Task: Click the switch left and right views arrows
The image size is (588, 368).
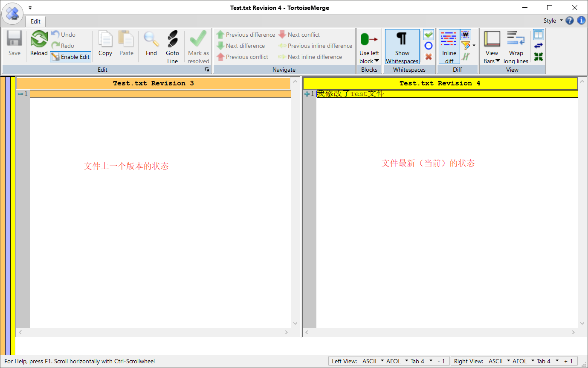Action: point(539,46)
